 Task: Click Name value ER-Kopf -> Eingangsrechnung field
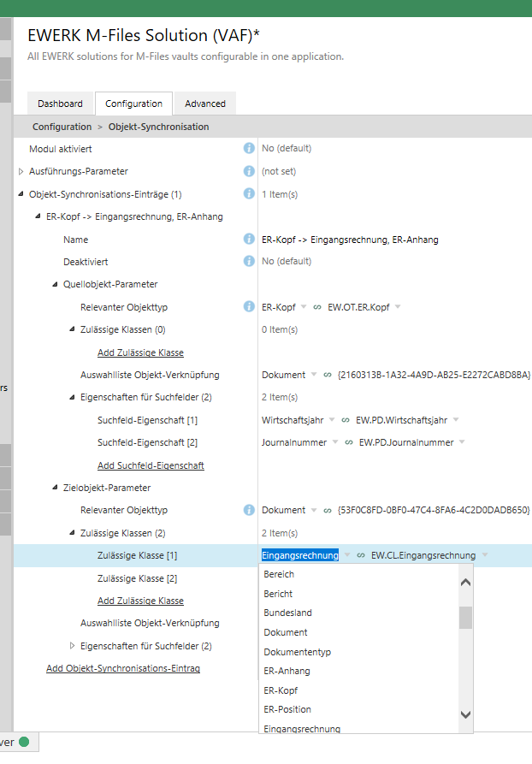[350, 240]
